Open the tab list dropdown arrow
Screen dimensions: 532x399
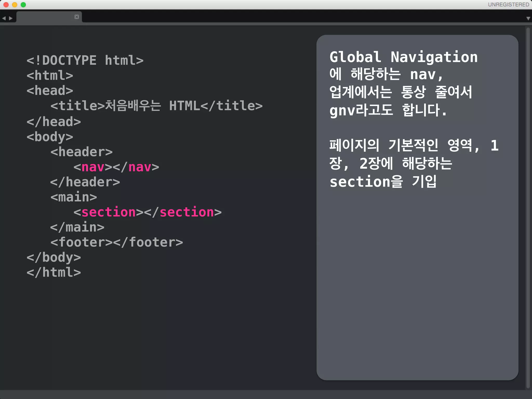pyautogui.click(x=528, y=18)
